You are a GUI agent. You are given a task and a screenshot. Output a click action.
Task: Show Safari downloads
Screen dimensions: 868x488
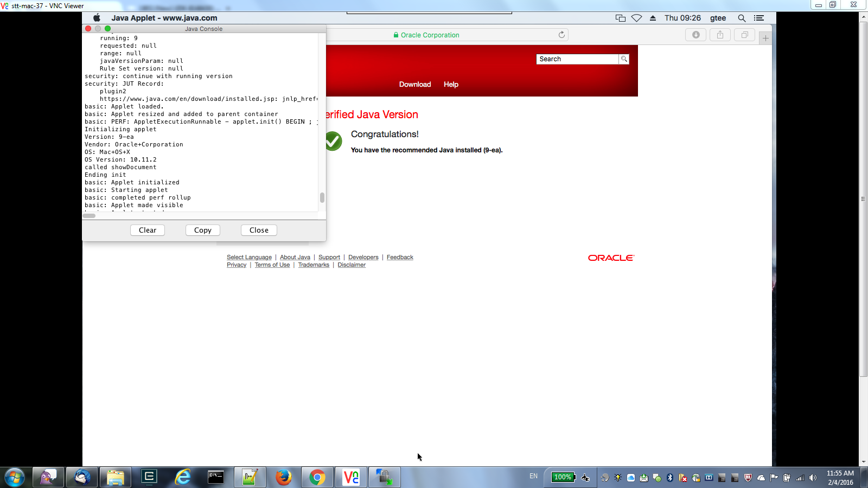point(696,35)
